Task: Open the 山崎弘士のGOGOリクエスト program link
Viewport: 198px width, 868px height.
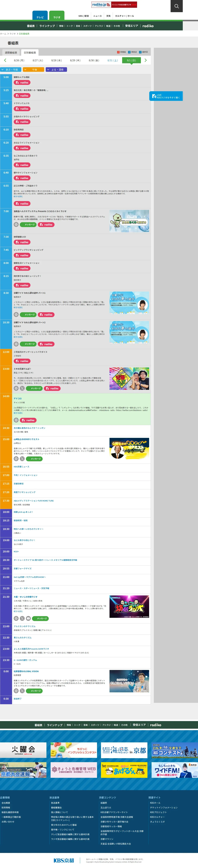Action: [x=27, y=439]
